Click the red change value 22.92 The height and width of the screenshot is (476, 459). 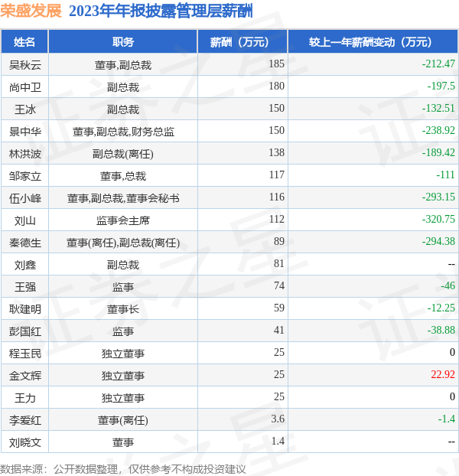coord(443,374)
